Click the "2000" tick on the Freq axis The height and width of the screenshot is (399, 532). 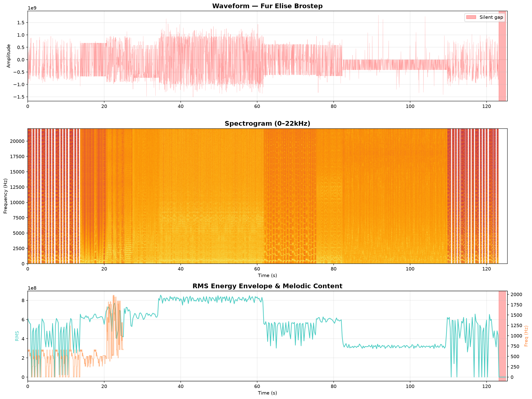pyautogui.click(x=516, y=294)
